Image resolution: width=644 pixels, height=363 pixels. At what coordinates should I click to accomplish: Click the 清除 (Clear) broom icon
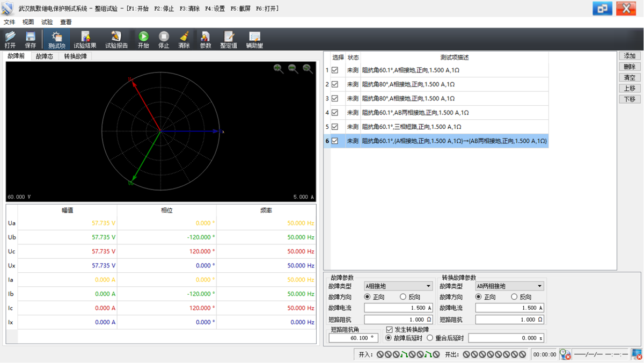[x=184, y=40]
